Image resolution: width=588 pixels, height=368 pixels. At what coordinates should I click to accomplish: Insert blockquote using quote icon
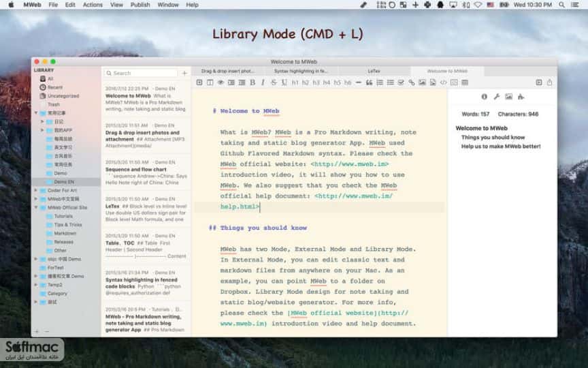click(369, 82)
